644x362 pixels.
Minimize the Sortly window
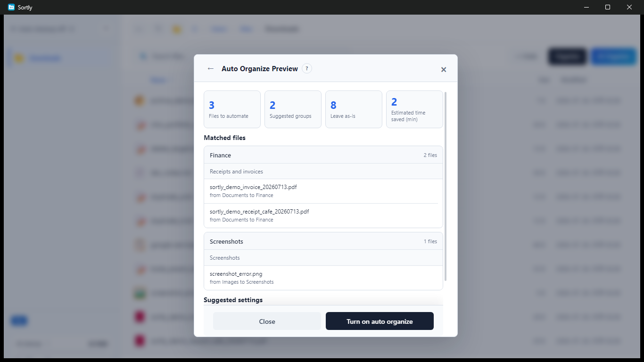586,7
